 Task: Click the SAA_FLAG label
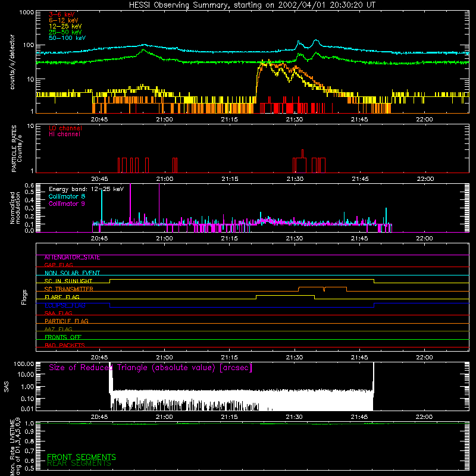pyautogui.click(x=58, y=313)
